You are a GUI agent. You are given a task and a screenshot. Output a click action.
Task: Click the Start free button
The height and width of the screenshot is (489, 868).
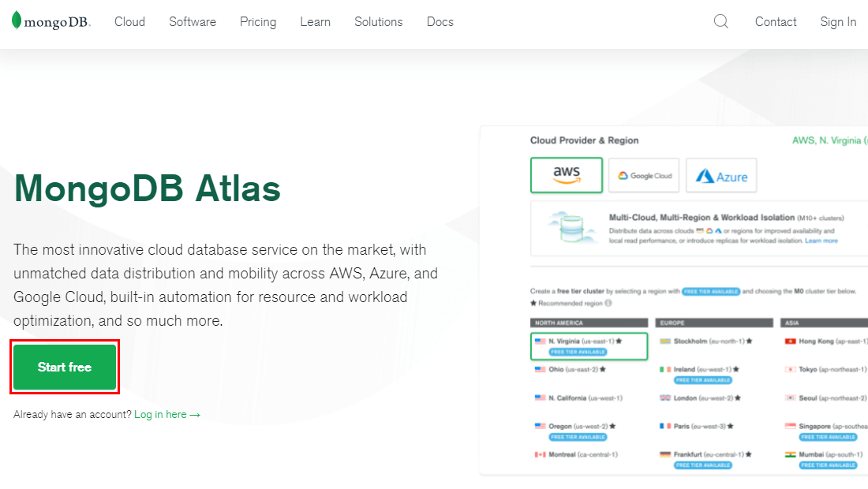coord(65,367)
